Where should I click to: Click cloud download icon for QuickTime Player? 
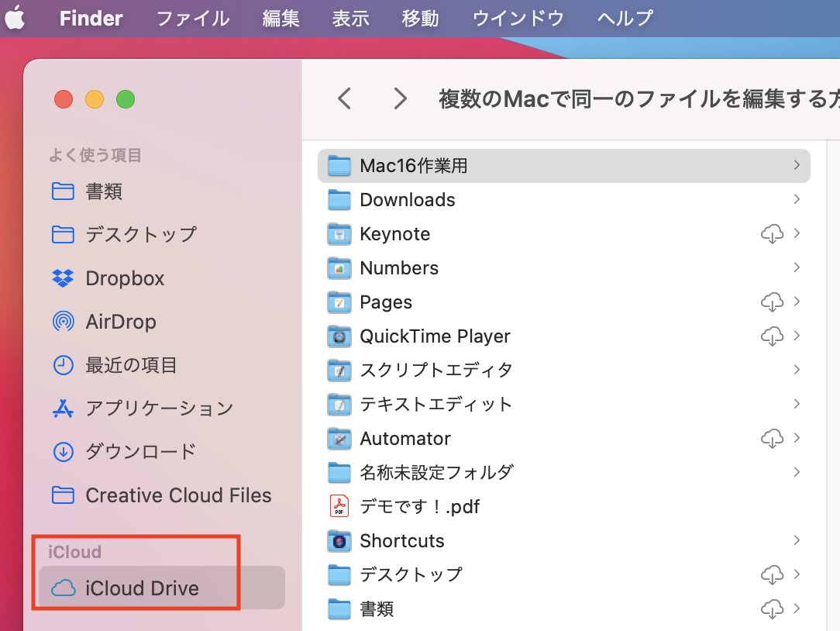772,336
